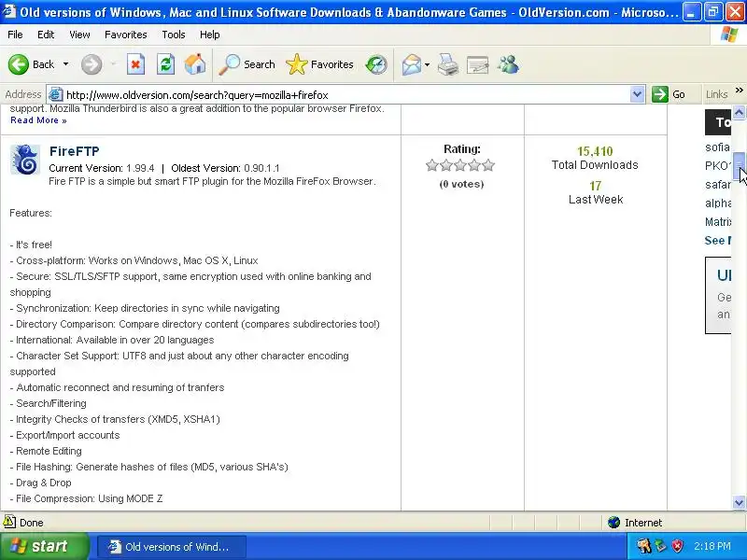Open the File menu
The width and height of the screenshot is (747, 560).
pyautogui.click(x=15, y=35)
